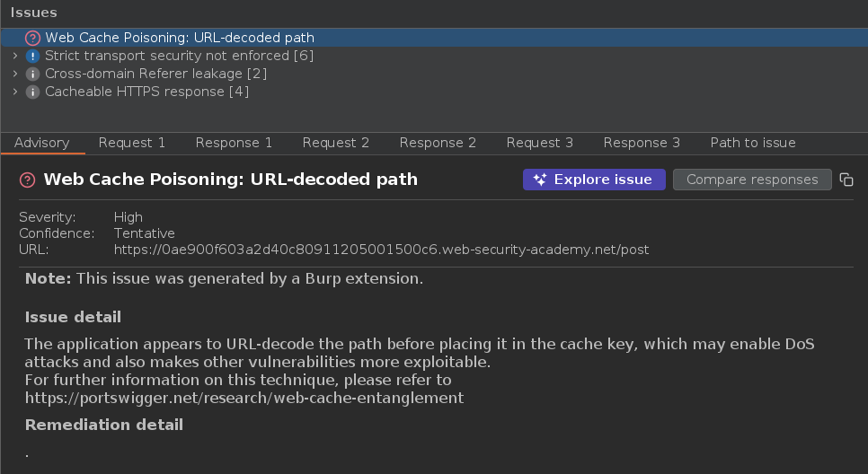868x474 pixels.
Task: View the Response 3 tab
Action: [642, 143]
